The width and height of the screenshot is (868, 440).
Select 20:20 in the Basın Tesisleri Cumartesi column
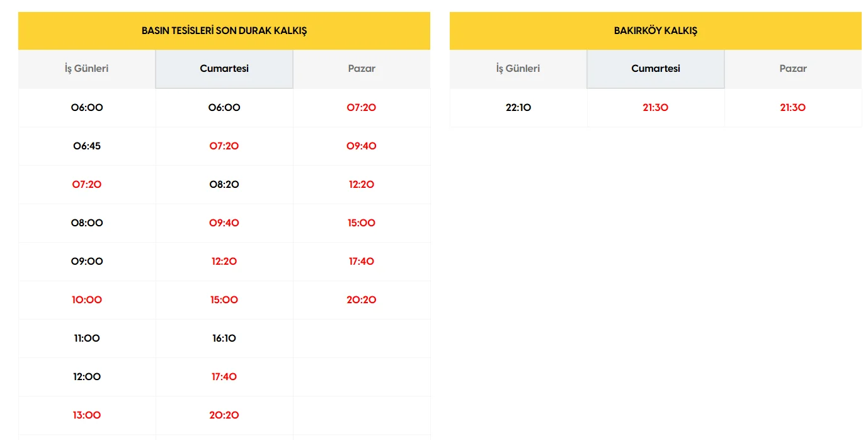pyautogui.click(x=224, y=415)
